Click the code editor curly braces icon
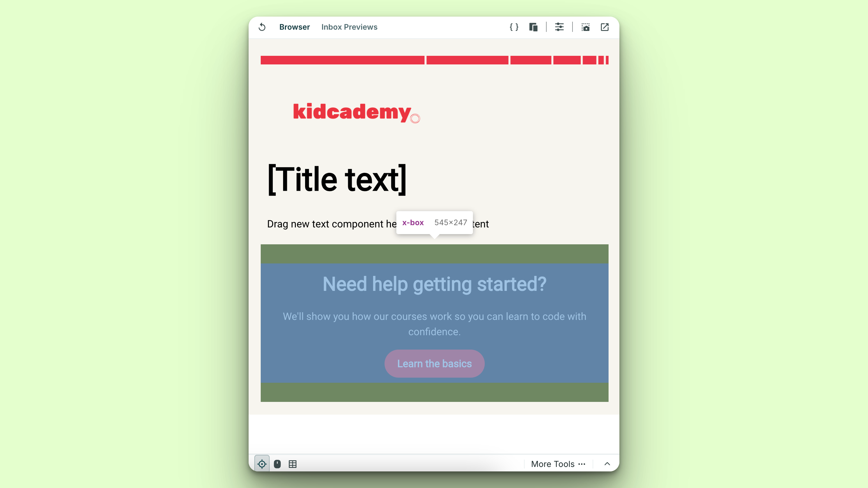 tap(514, 27)
